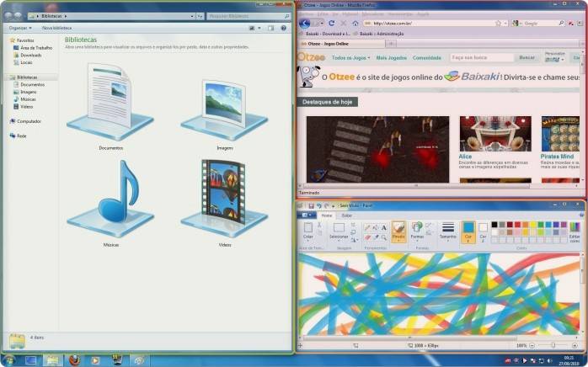Expand the Explorer address bar history dropdown
This screenshot has height=367, width=588.
tap(192, 17)
